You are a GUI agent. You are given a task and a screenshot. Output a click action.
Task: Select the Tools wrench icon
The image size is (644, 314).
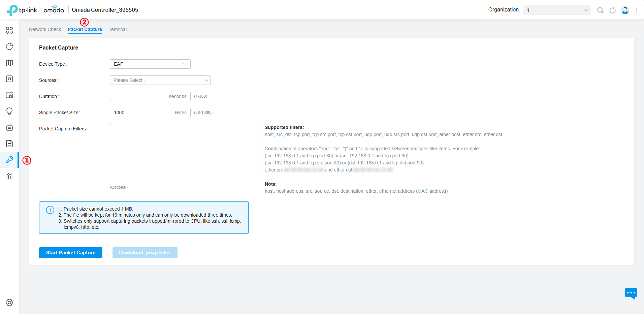[x=9, y=160]
